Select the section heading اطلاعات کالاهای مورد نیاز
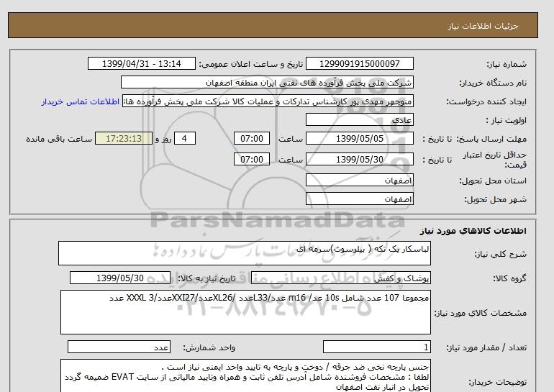The width and height of the screenshot is (554, 392). pyautogui.click(x=473, y=231)
